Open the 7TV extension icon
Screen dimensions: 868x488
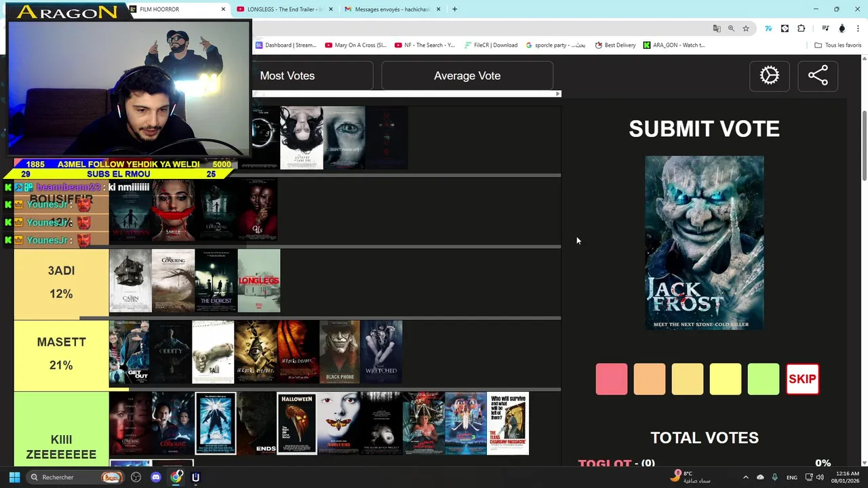coord(768,28)
